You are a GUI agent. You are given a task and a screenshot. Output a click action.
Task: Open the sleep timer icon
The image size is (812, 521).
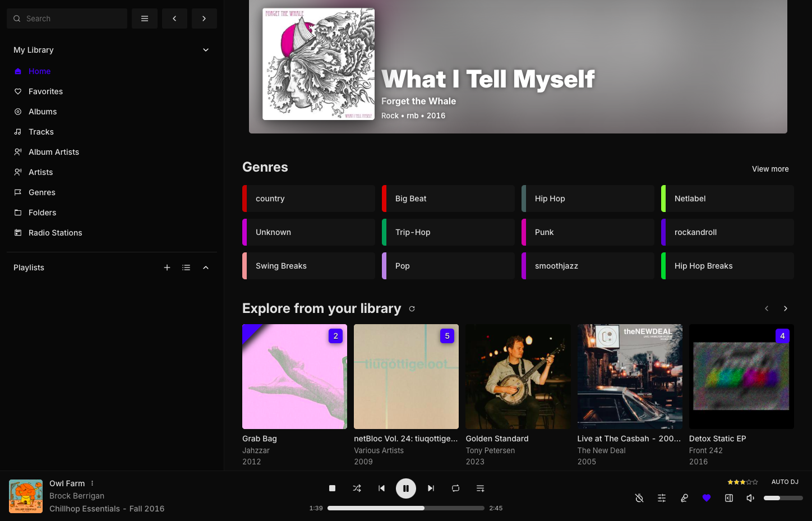(639, 498)
